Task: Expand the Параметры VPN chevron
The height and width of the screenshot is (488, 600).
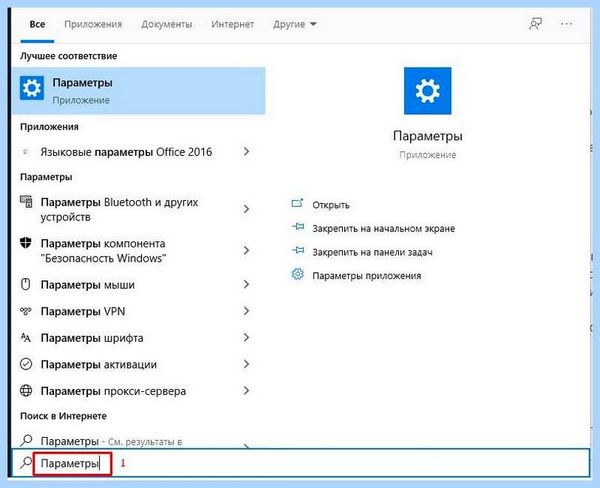Action: tap(246, 311)
